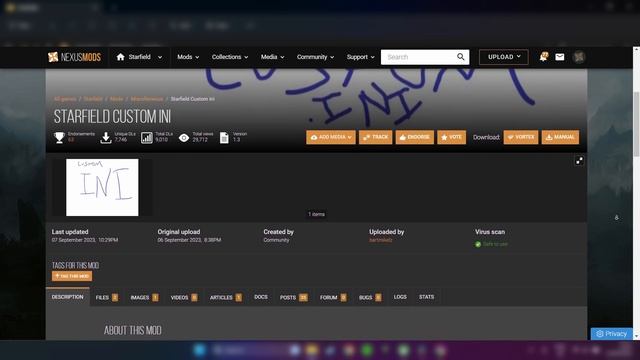This screenshot has height=360, width=640.
Task: Click the Version document icon
Action: pos(224,138)
